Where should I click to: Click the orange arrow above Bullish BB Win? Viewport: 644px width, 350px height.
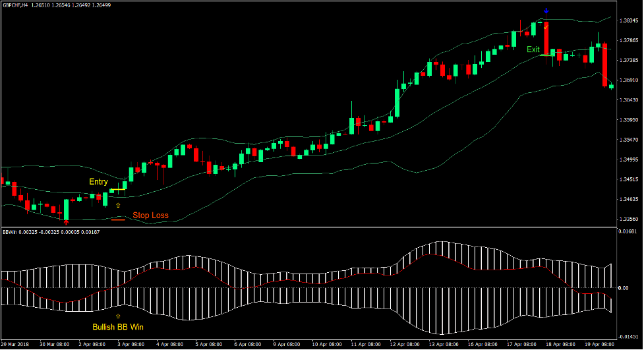point(118,316)
